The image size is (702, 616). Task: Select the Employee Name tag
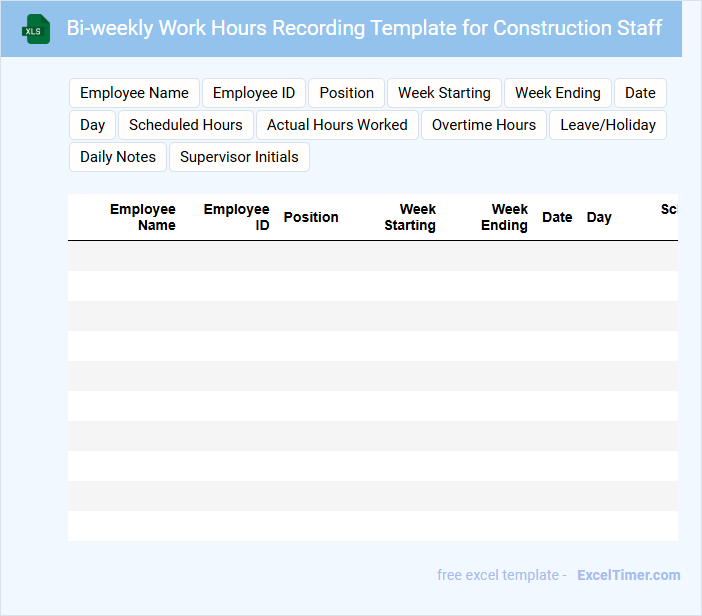134,93
